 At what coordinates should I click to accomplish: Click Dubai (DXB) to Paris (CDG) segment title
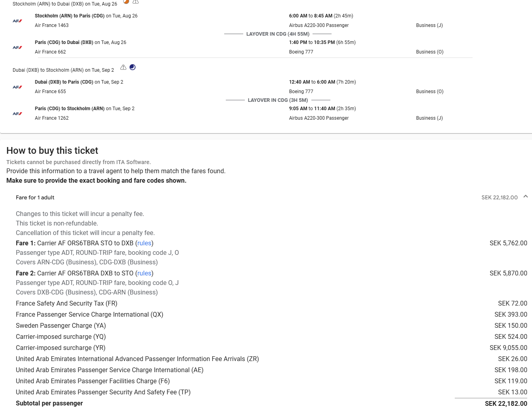click(x=64, y=82)
